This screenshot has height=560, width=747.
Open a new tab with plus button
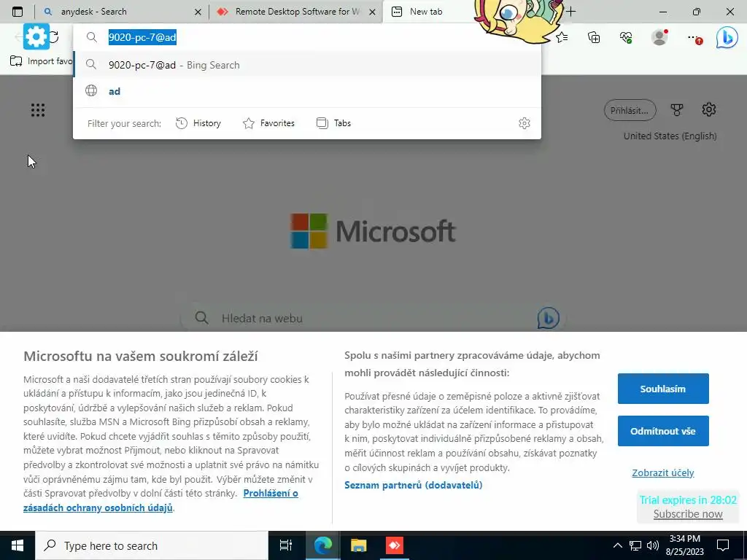click(x=570, y=12)
